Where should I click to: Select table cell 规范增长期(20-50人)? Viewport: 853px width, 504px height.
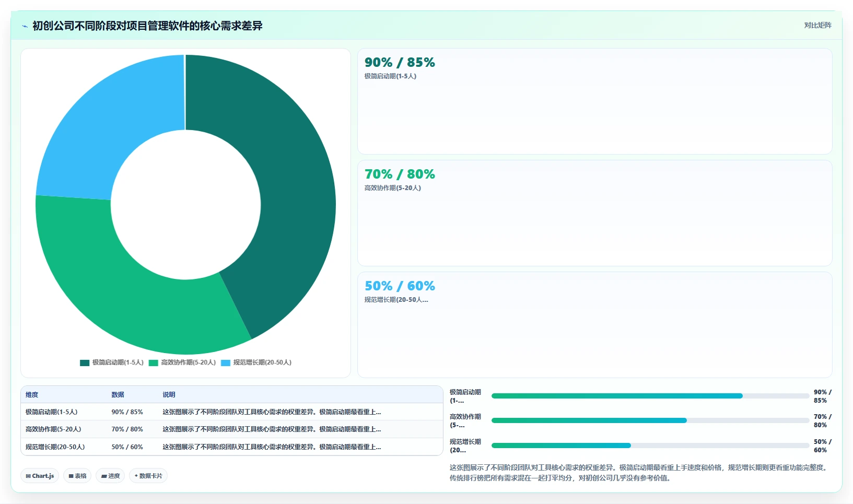tap(55, 447)
